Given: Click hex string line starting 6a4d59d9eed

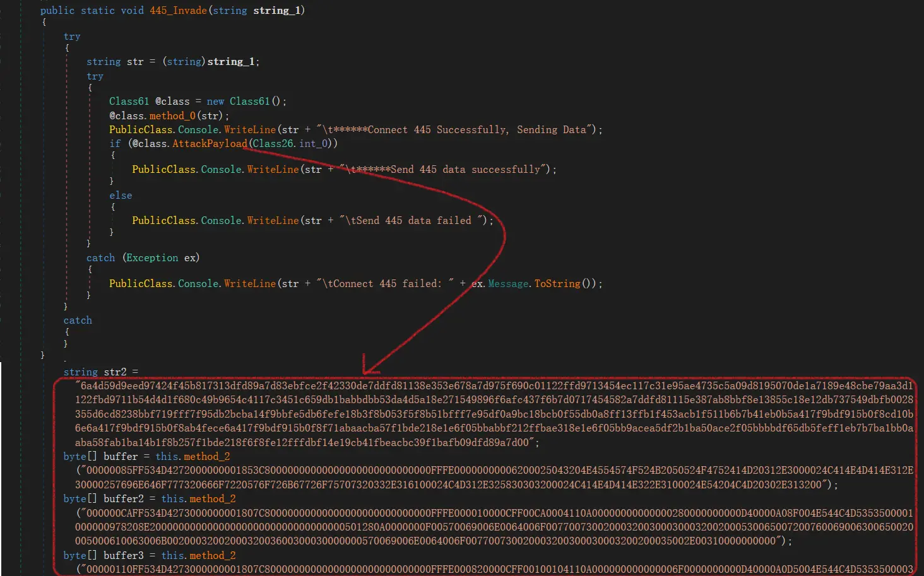Looking at the screenshot, I should tap(494, 385).
